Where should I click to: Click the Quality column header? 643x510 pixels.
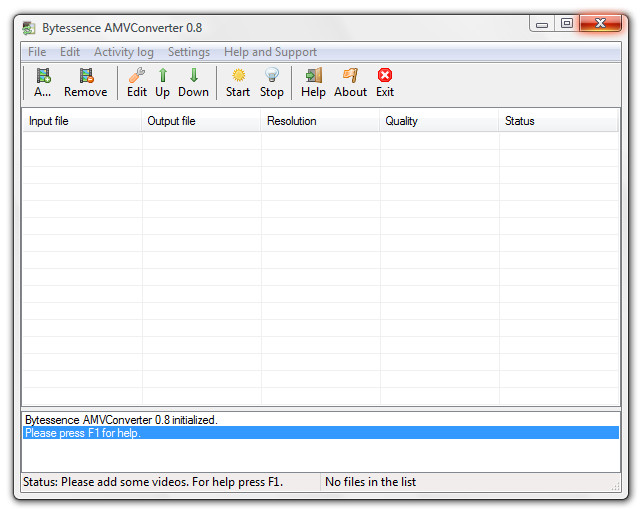tap(439, 121)
